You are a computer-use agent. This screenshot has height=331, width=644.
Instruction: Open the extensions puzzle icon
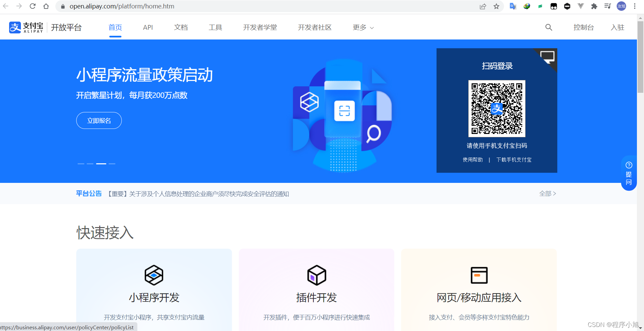(594, 6)
